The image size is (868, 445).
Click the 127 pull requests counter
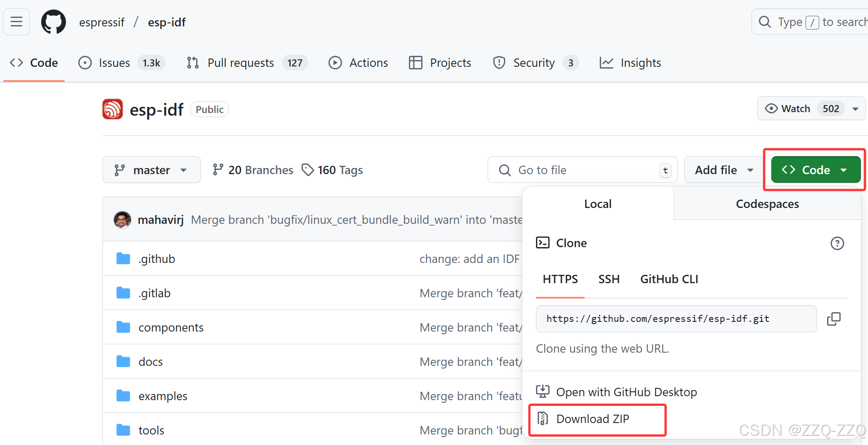(295, 63)
